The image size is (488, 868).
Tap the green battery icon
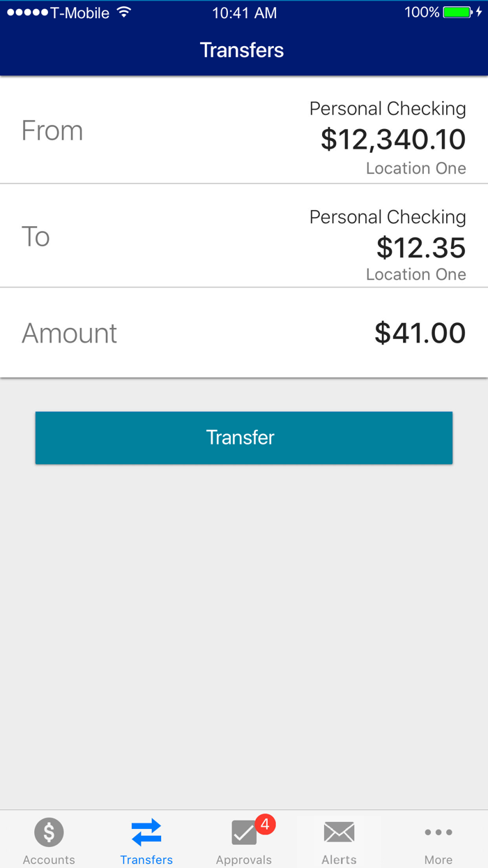(457, 13)
